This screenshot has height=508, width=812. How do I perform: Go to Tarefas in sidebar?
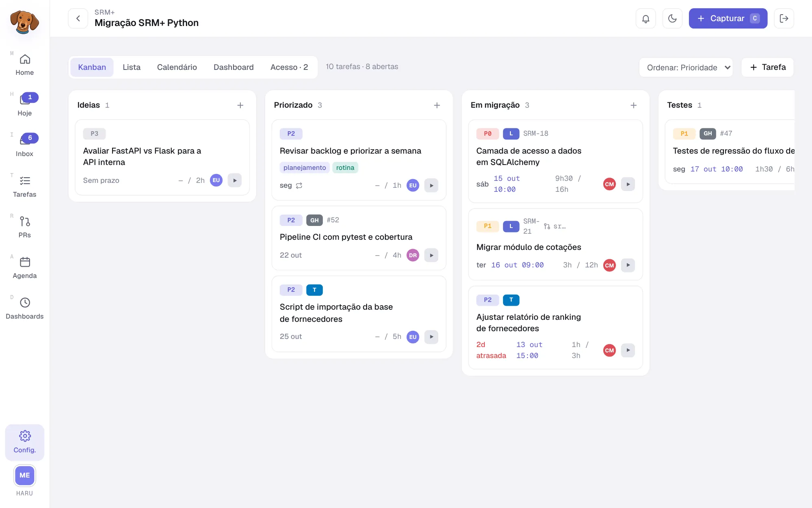pos(25,187)
